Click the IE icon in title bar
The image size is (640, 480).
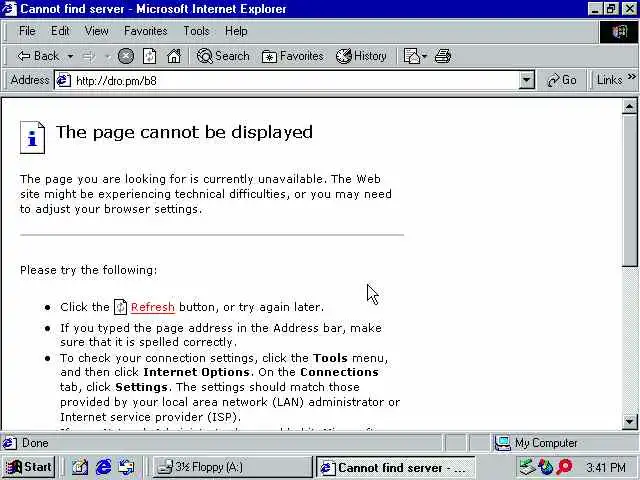[9, 9]
